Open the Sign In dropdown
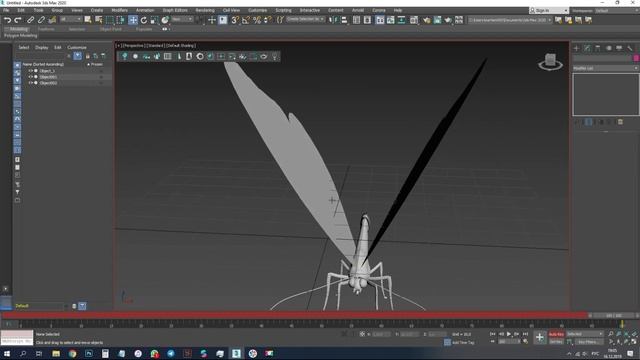640x360 pixels. [549, 10]
